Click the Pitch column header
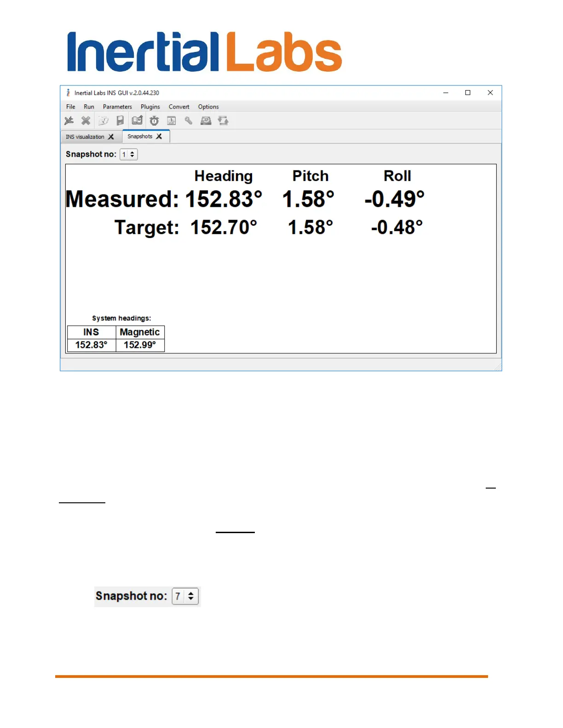Screen dimensions: 563x728 coord(310,176)
